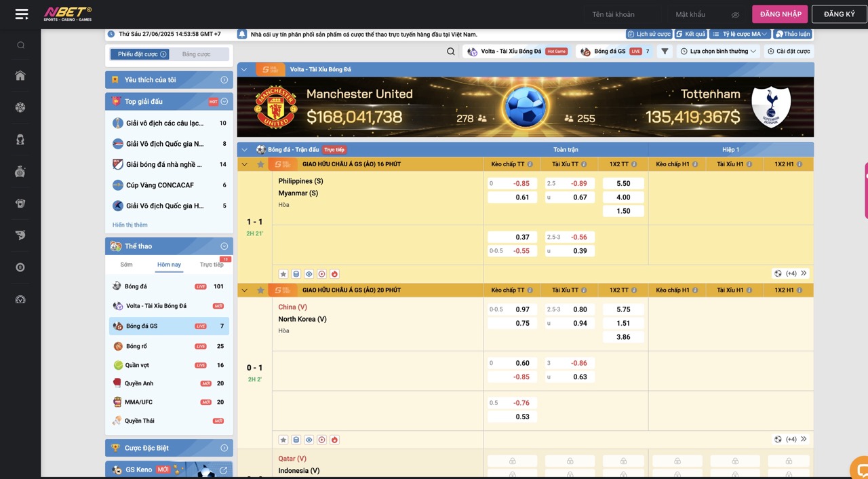The image size is (868, 479).
Task: Toggle password visibility eye icon
Action: click(x=735, y=15)
